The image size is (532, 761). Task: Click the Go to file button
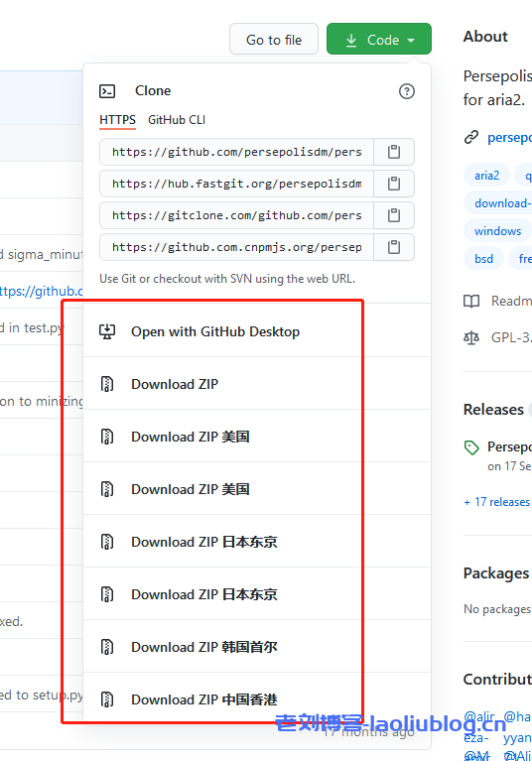[274, 39]
